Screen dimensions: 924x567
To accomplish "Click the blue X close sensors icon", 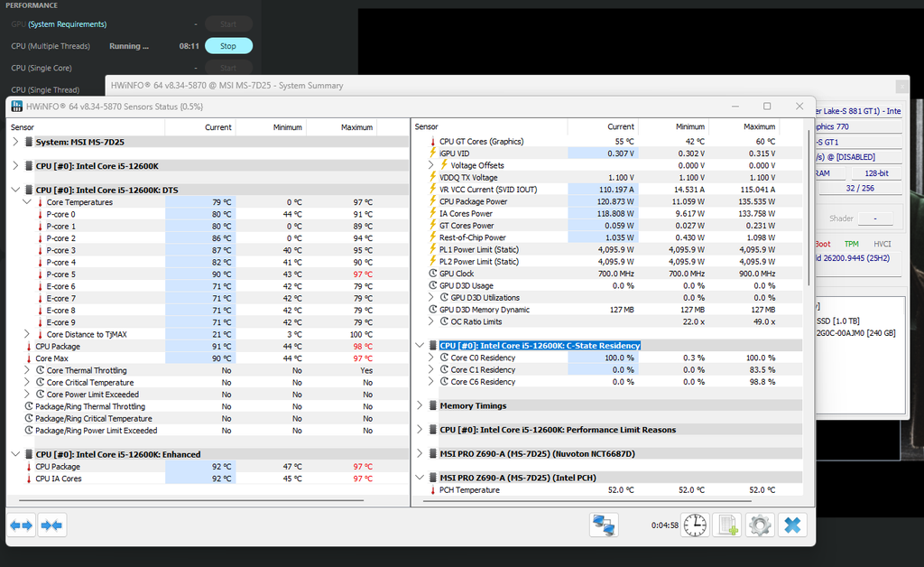I will (x=792, y=525).
